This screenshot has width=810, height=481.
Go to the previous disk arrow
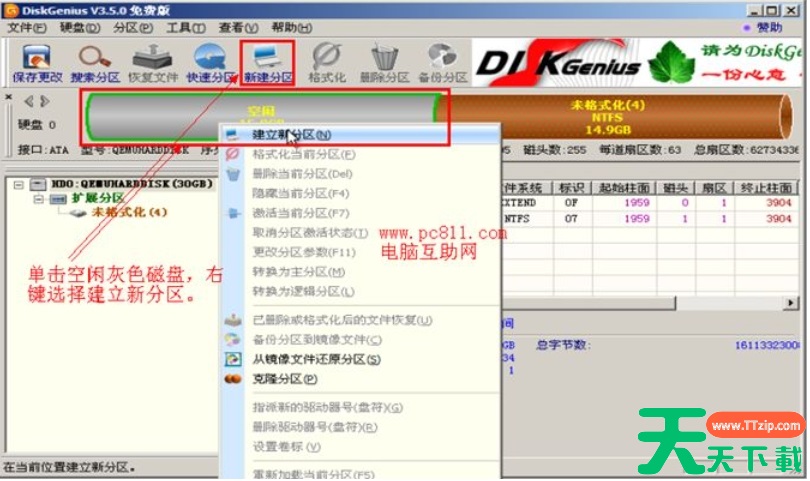click(x=29, y=101)
